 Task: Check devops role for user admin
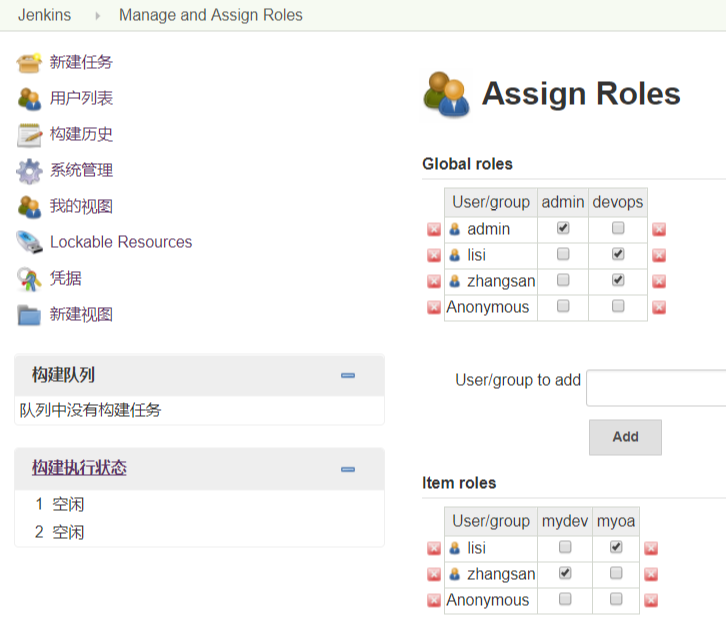pos(618,228)
